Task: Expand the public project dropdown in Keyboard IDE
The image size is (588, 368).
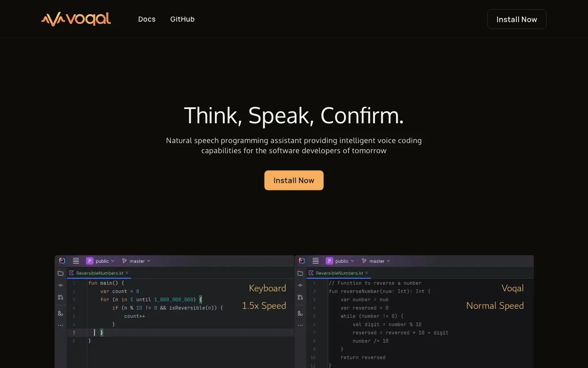Action: pyautogui.click(x=105, y=261)
